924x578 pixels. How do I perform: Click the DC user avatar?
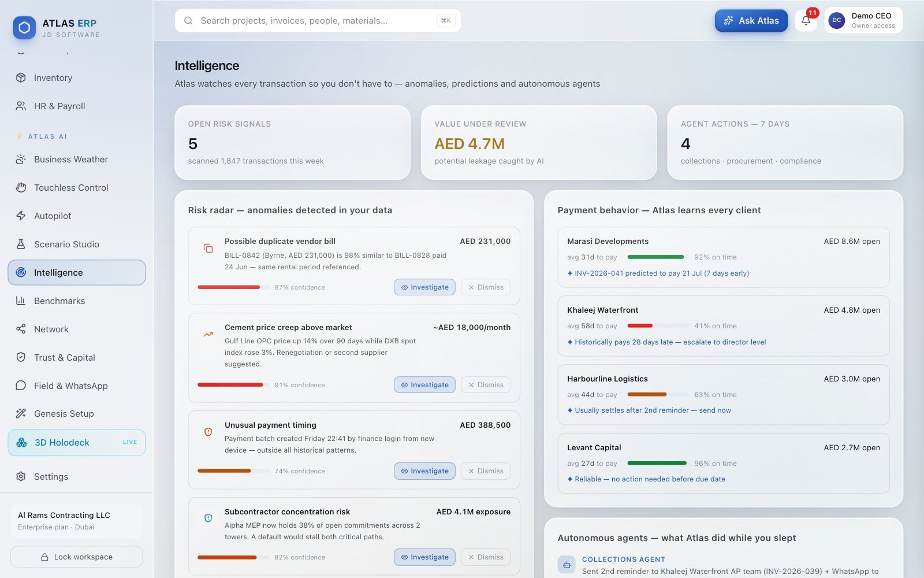coord(836,20)
